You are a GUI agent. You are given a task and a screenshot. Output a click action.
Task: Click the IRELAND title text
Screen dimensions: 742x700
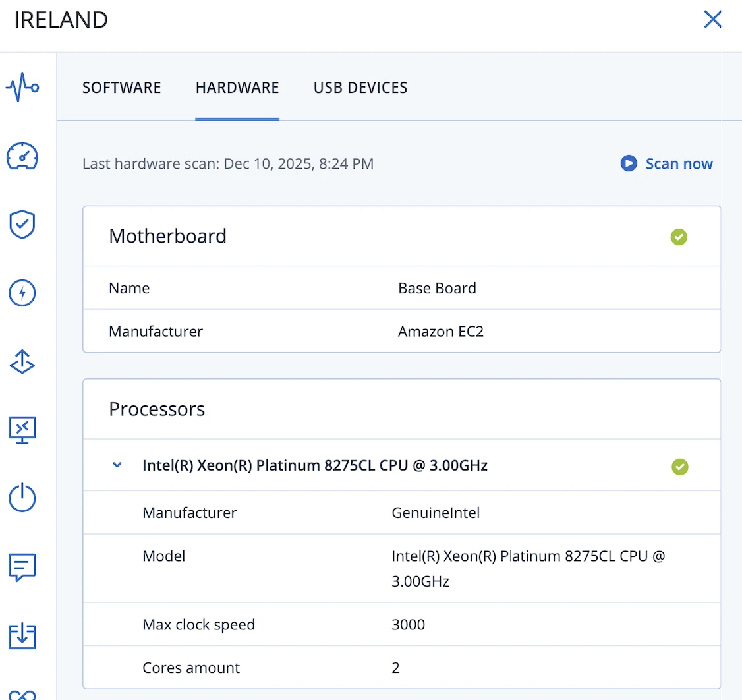click(x=61, y=20)
